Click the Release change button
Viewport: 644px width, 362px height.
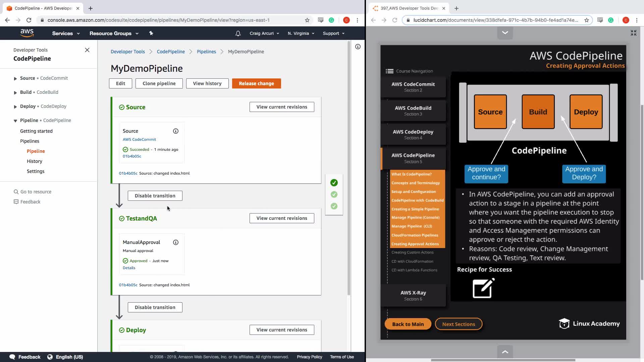pyautogui.click(x=256, y=83)
